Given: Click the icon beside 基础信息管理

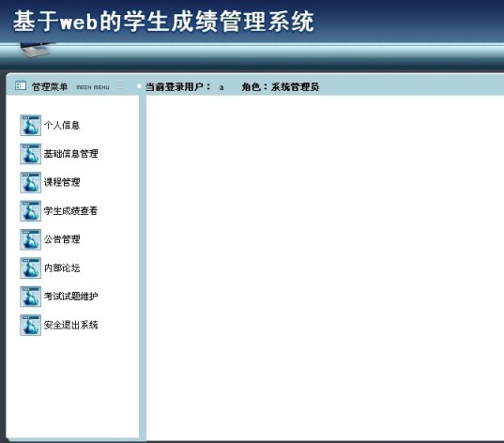Looking at the screenshot, I should coord(31,154).
